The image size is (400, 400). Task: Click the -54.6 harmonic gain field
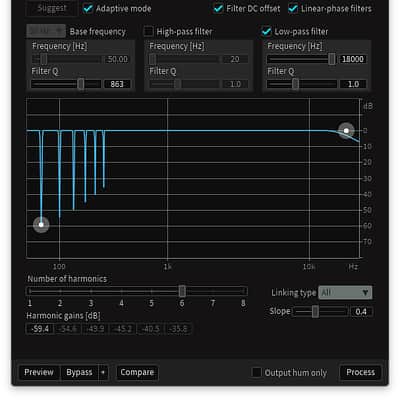pyautogui.click(x=68, y=329)
